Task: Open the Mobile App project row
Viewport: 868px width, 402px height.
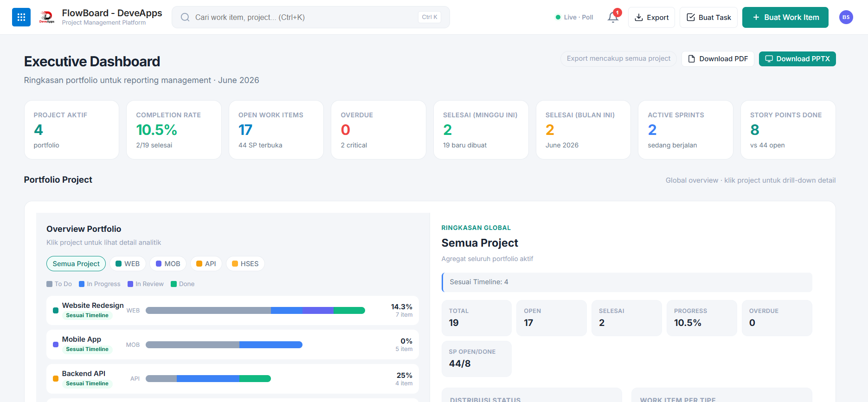Action: point(232,345)
